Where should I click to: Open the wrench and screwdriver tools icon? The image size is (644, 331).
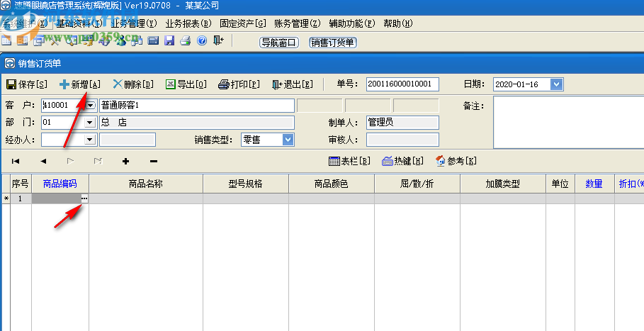click(x=55, y=40)
